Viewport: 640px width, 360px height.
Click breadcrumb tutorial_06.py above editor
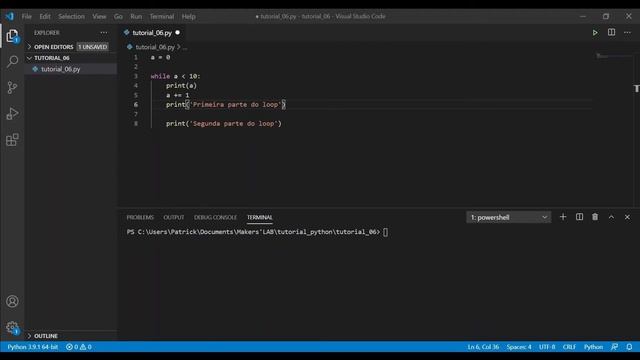coord(155,47)
